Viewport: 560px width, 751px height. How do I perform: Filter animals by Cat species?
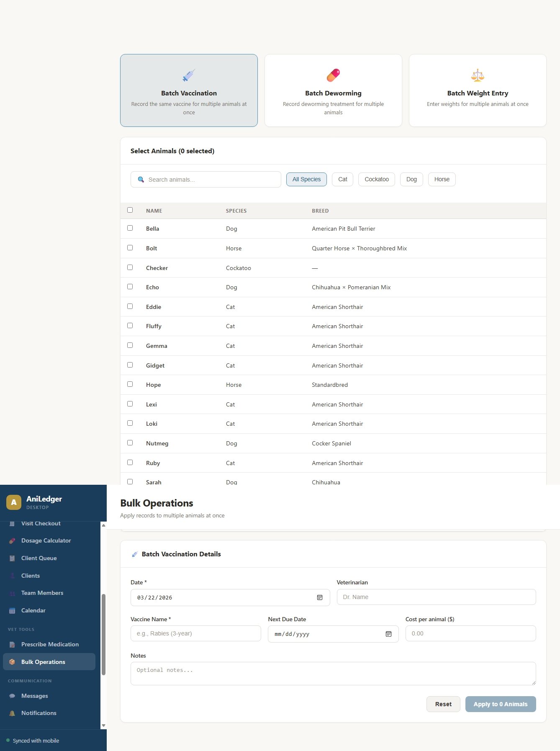342,179
